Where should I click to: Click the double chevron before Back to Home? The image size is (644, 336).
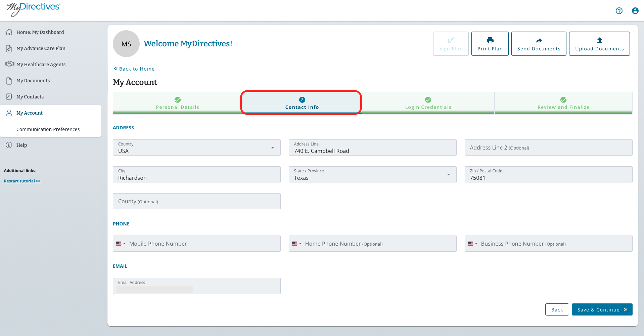tap(116, 69)
